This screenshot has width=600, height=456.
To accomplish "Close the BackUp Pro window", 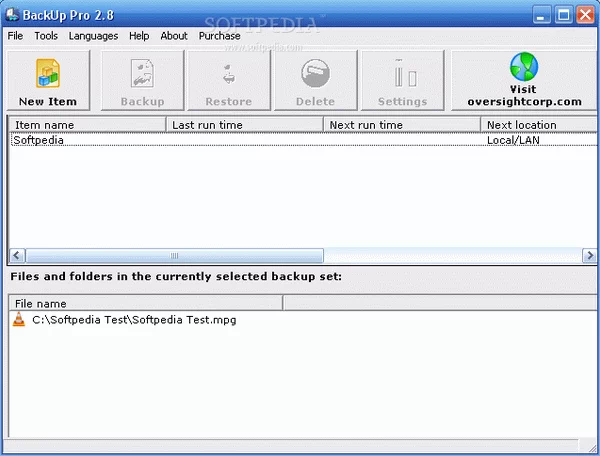I will [585, 15].
